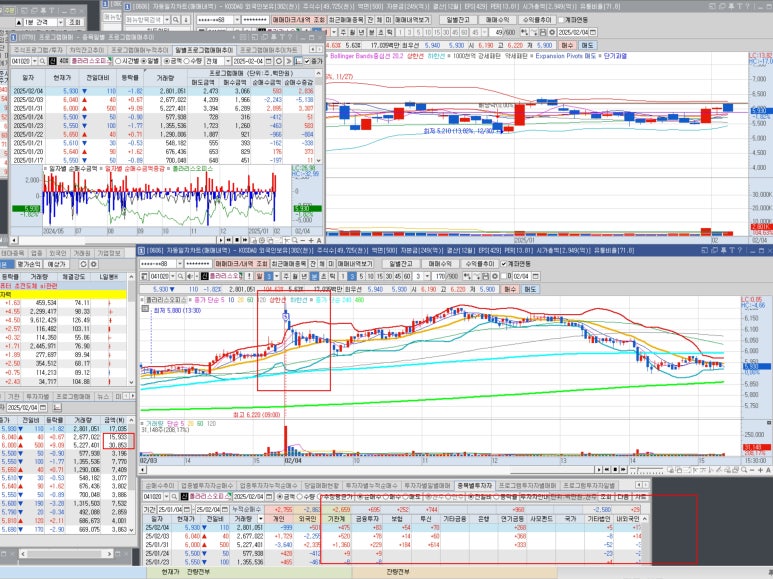
Task: Select the 일별 radio button in program trading window
Action: click(143, 61)
